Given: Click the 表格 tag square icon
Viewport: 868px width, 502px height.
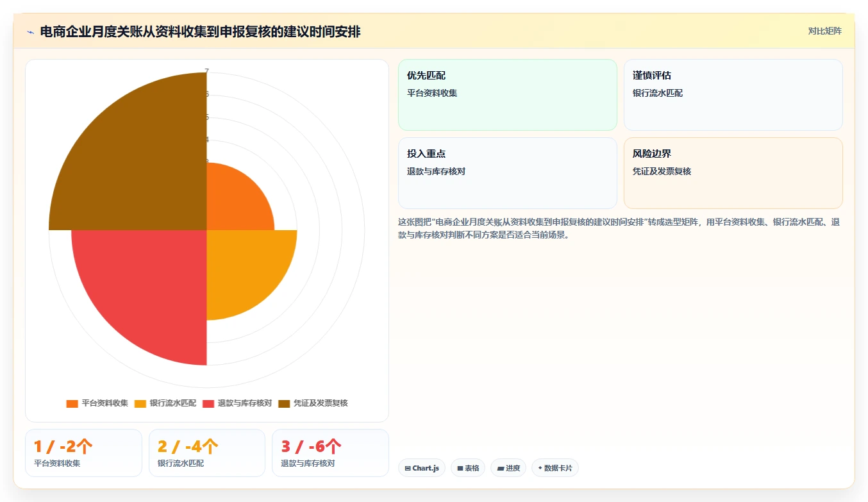Looking at the screenshot, I should click(460, 469).
